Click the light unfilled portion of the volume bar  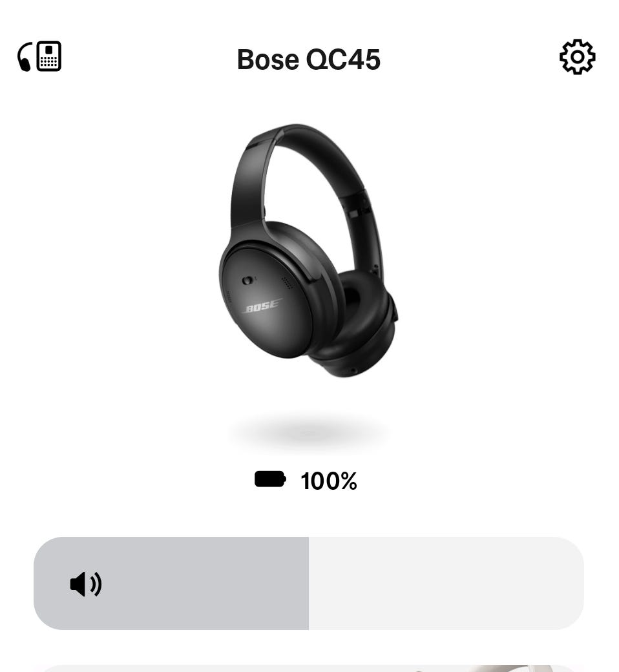coord(446,583)
